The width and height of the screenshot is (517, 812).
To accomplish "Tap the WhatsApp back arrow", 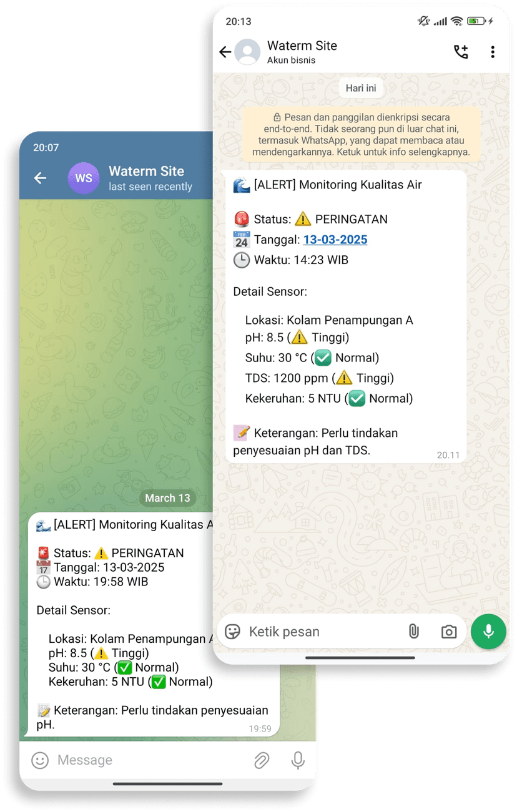I will pos(225,52).
